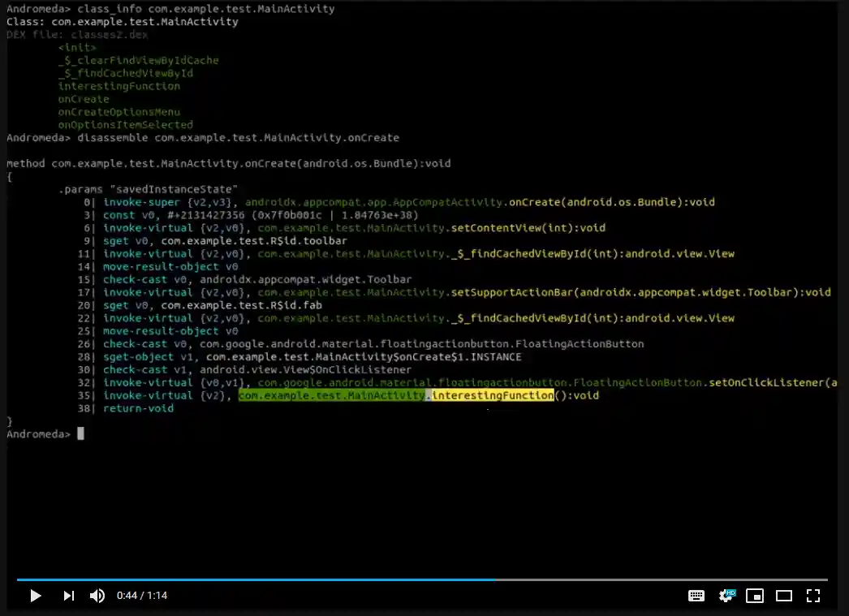
Task: Click the return-void instruction line
Action: tap(138, 408)
